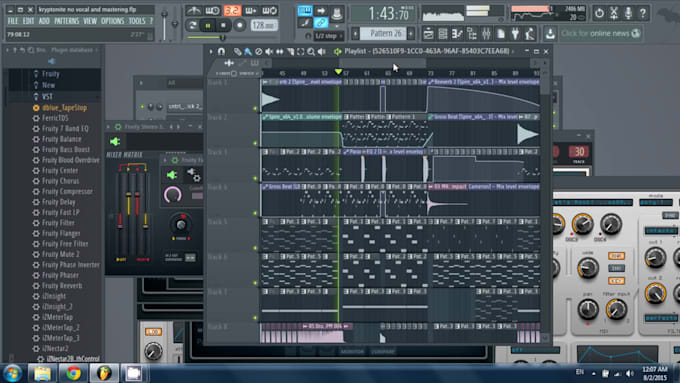The height and width of the screenshot is (383, 680).
Task: Open browser options arrow menu
Action: 7,50
